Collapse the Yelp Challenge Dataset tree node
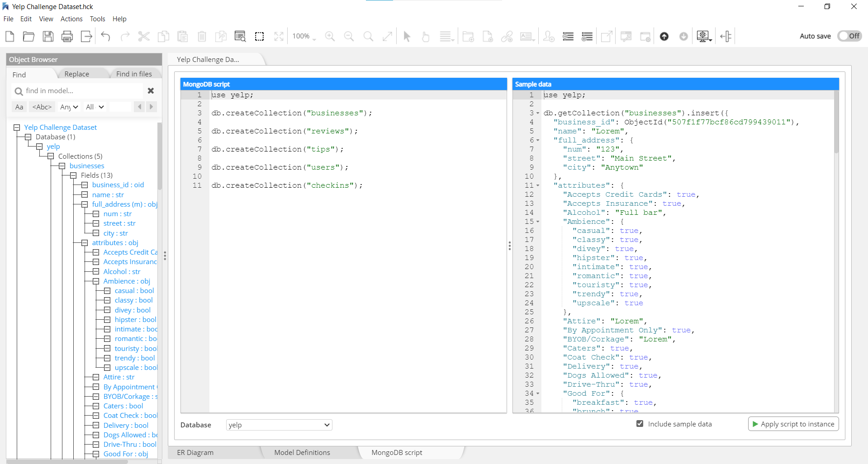Screen dimensions: 868x464 (x=17, y=128)
